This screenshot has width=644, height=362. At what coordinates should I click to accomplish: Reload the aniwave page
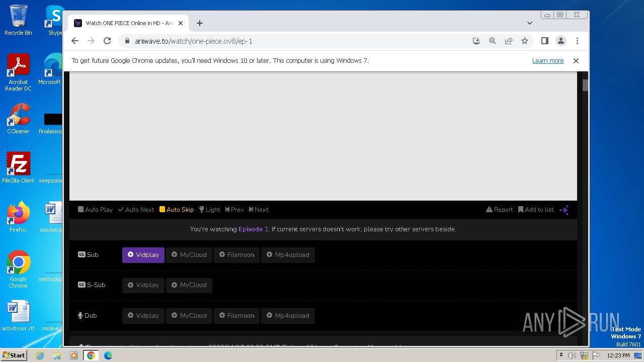tap(107, 41)
